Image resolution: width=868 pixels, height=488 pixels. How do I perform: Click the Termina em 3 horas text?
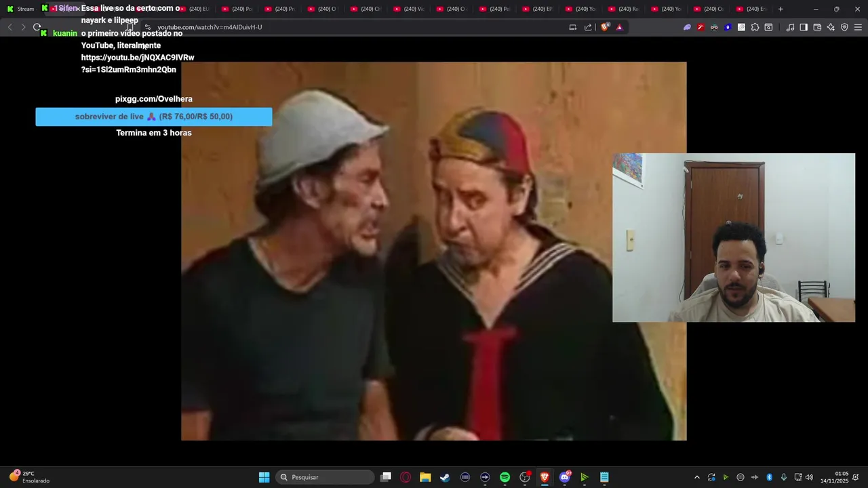point(154,133)
